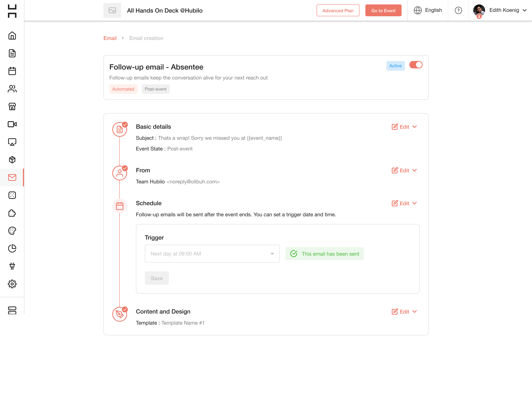
Task: Click the Basic details step icon
Action: point(120,129)
